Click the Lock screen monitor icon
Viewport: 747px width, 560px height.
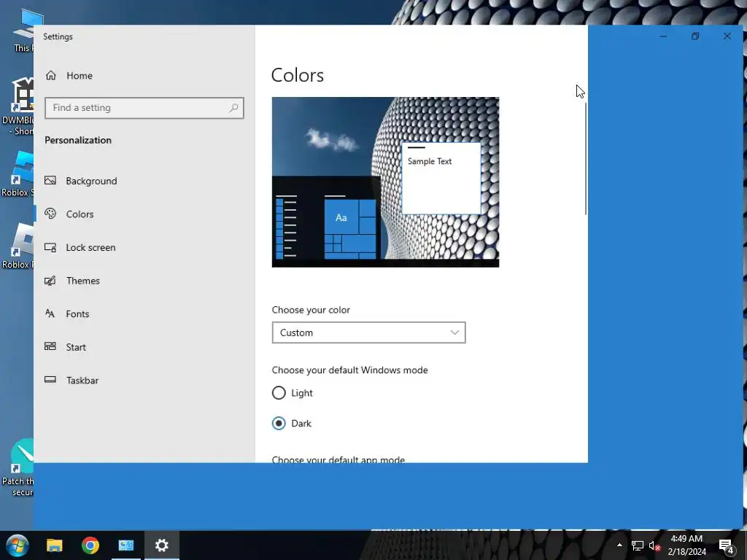[50, 247]
